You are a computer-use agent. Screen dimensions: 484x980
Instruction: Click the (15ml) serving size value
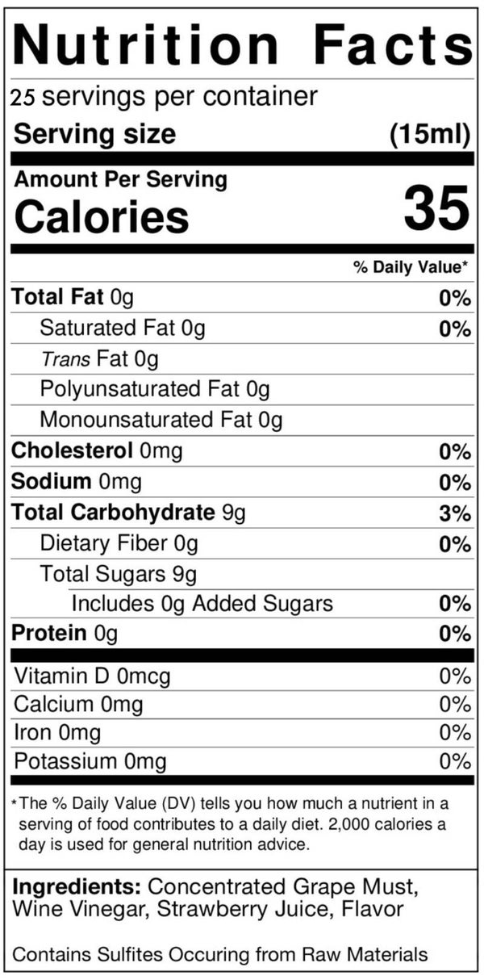429,133
